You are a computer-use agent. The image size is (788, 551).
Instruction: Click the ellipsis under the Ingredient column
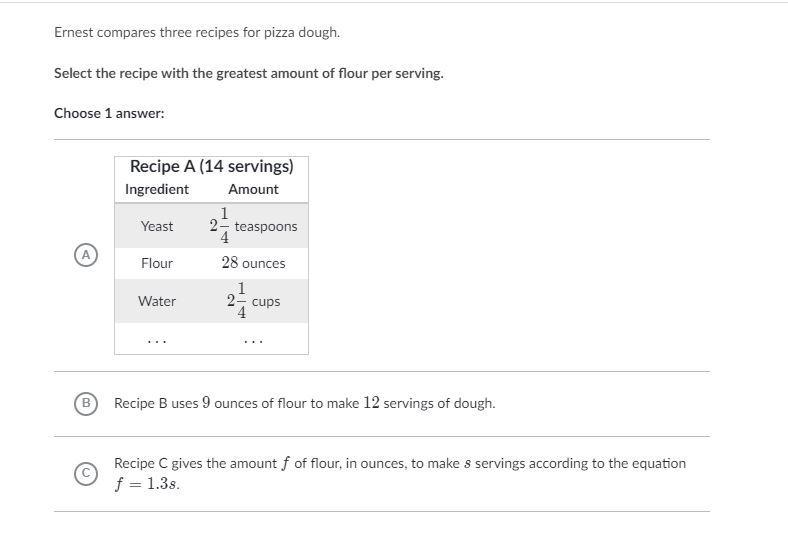tap(157, 342)
